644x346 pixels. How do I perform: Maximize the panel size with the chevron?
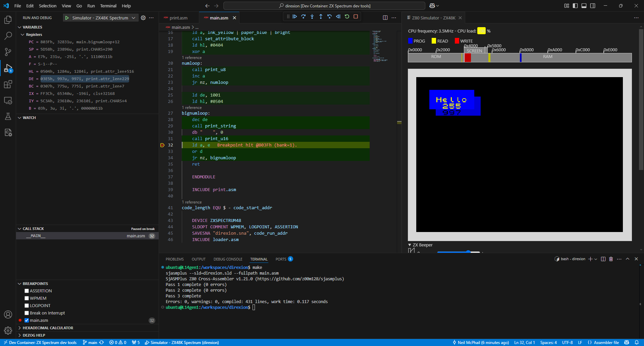[628, 259]
